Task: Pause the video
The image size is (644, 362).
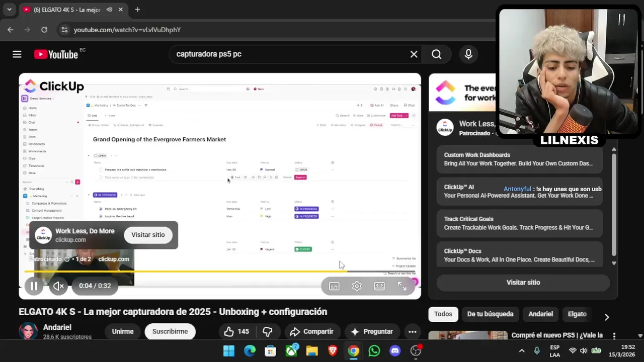Action: 34,286
